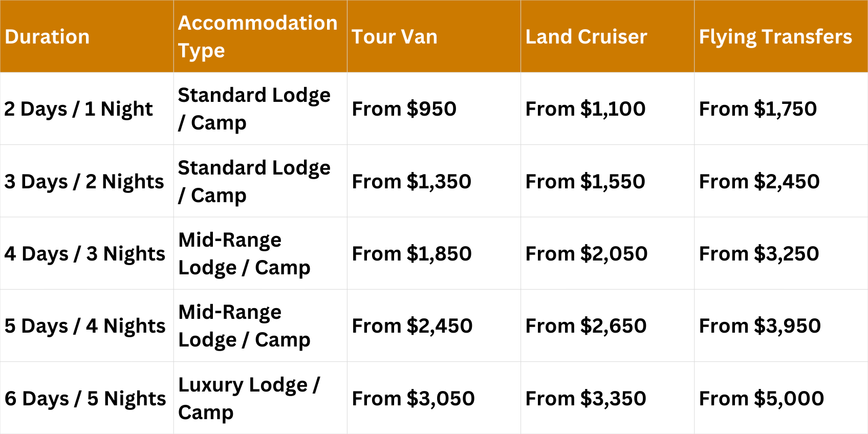This screenshot has height=434, width=868.
Task: Select the From $2,050 price cell
Action: pos(587,254)
